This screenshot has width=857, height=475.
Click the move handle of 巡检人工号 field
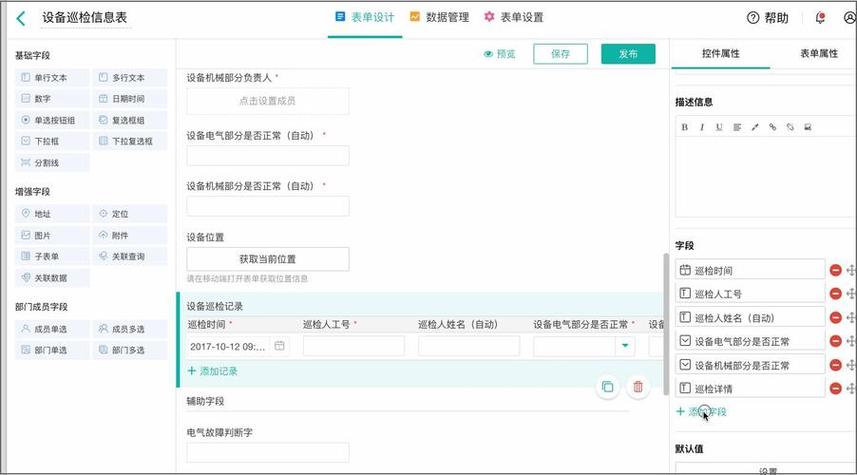click(x=851, y=294)
